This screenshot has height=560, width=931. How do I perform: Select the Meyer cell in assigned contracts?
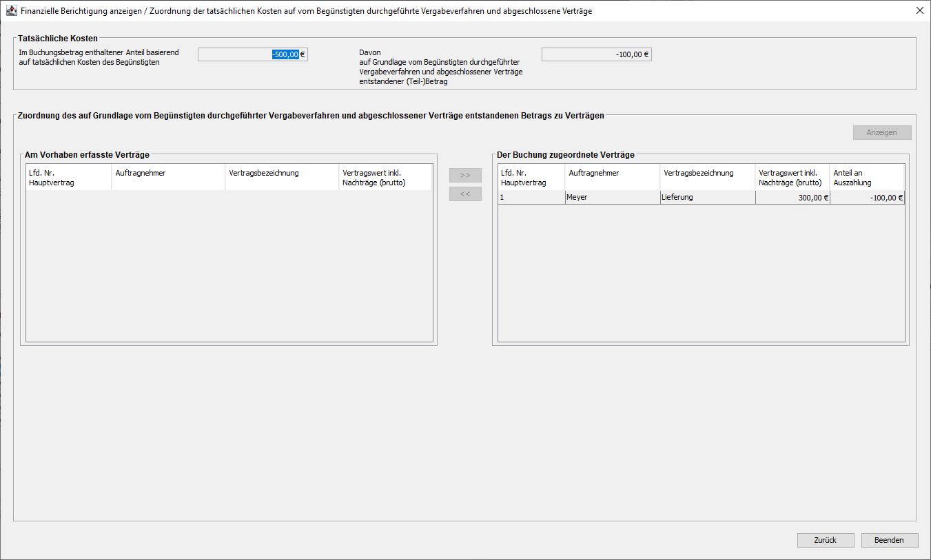pos(612,198)
